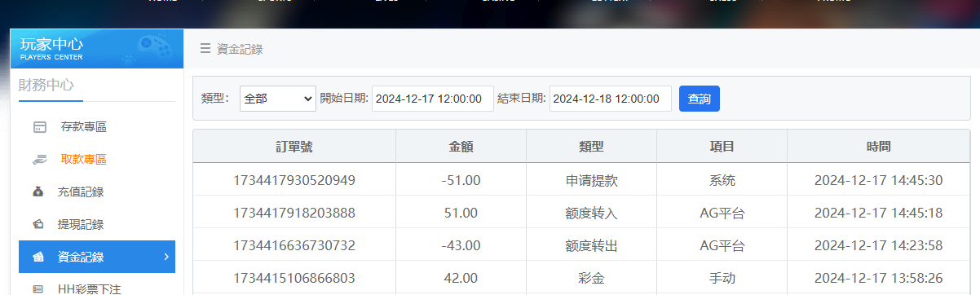Click the HH彩票下注 icon
Image resolution: width=980 pixels, height=295 pixels.
click(38, 289)
